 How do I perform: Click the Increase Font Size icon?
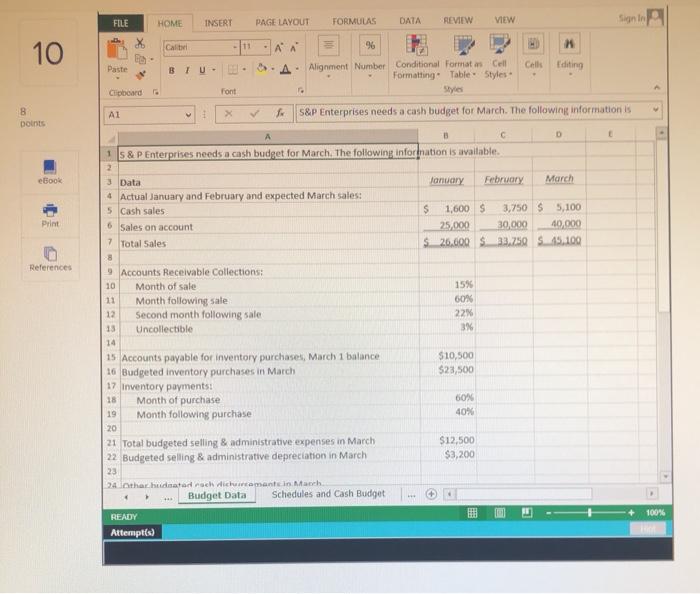(x=278, y=47)
